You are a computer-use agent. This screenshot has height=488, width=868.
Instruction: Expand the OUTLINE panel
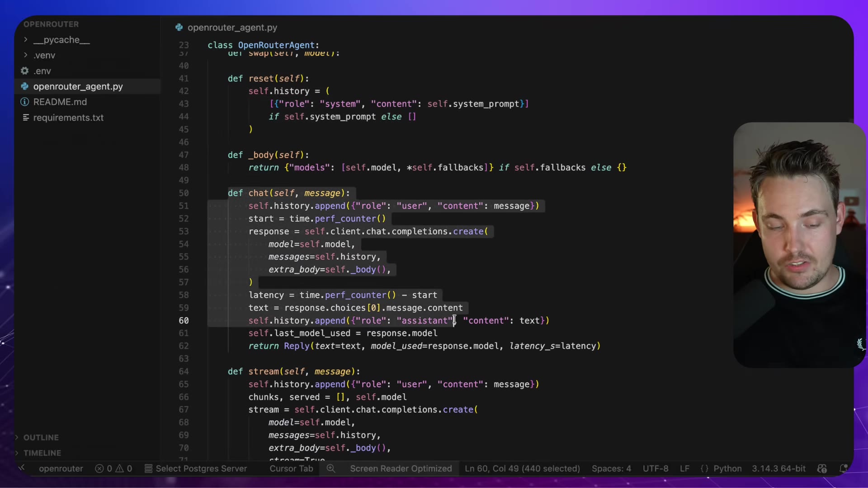41,437
